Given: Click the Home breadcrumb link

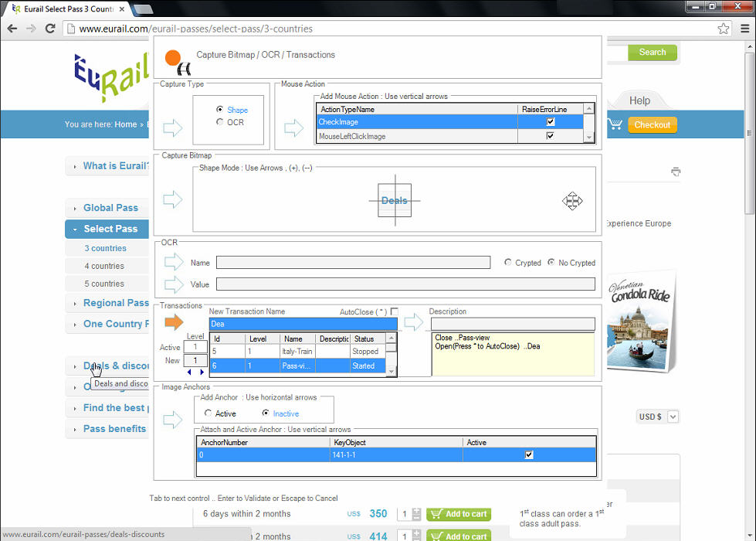Looking at the screenshot, I should [x=125, y=124].
